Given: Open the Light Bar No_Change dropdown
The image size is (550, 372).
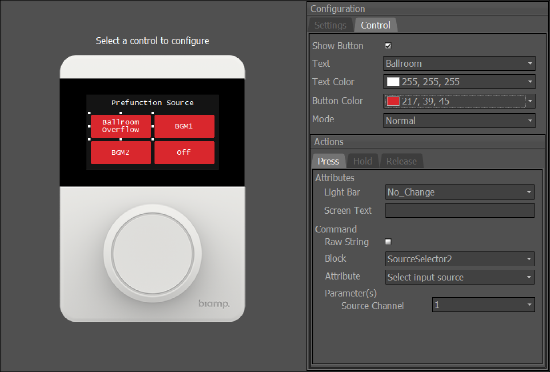Looking at the screenshot, I should pyautogui.click(x=460, y=192).
